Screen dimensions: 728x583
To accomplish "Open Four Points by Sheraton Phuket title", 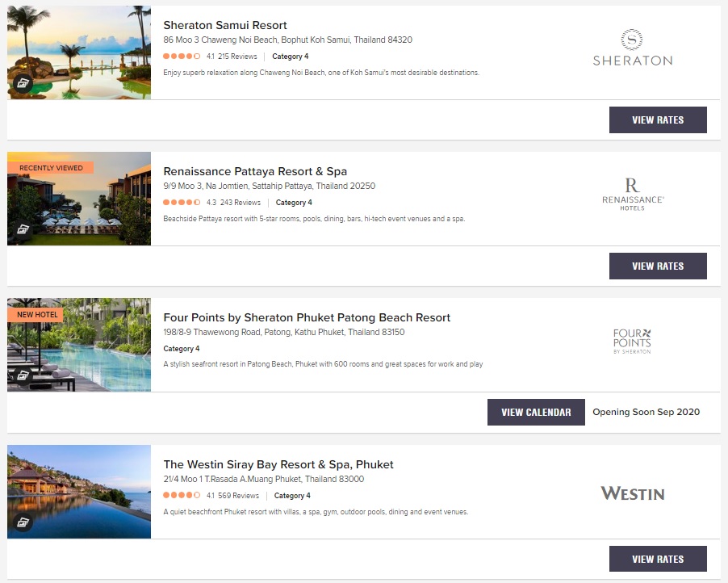I will click(x=307, y=317).
